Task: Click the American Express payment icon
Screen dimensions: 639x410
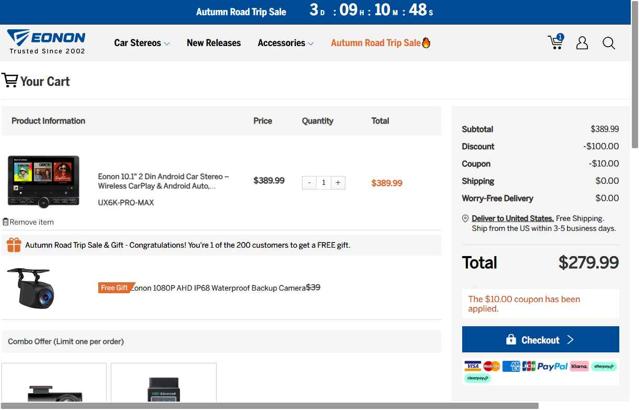Action: click(511, 366)
